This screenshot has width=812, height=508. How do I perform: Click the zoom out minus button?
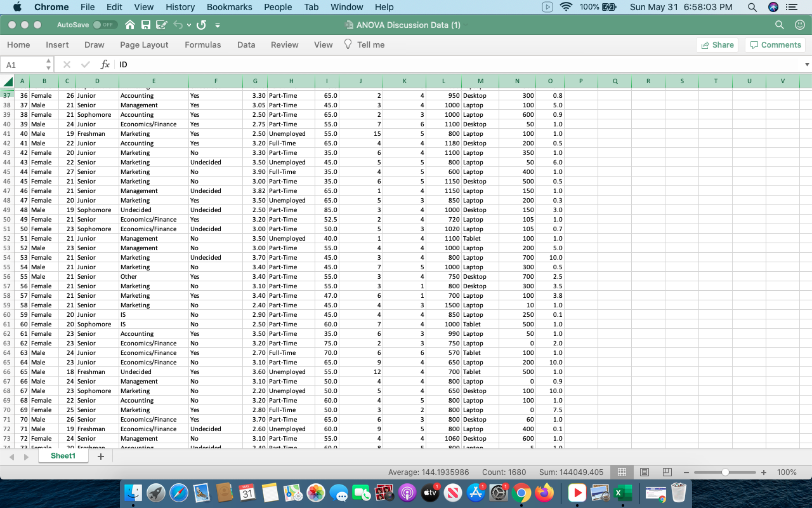[x=686, y=472]
